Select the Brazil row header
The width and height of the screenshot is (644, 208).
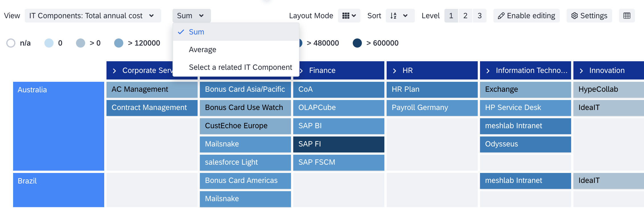pyautogui.click(x=59, y=190)
